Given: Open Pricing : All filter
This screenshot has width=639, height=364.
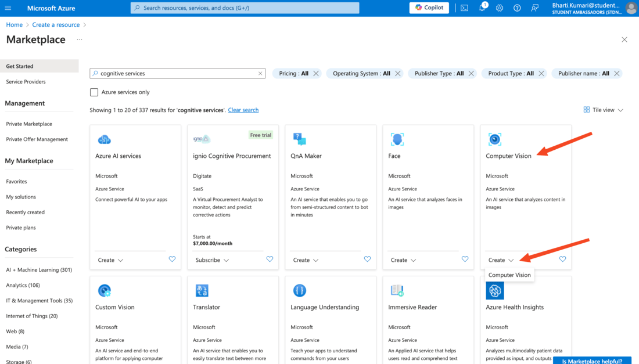Looking at the screenshot, I should tap(293, 73).
